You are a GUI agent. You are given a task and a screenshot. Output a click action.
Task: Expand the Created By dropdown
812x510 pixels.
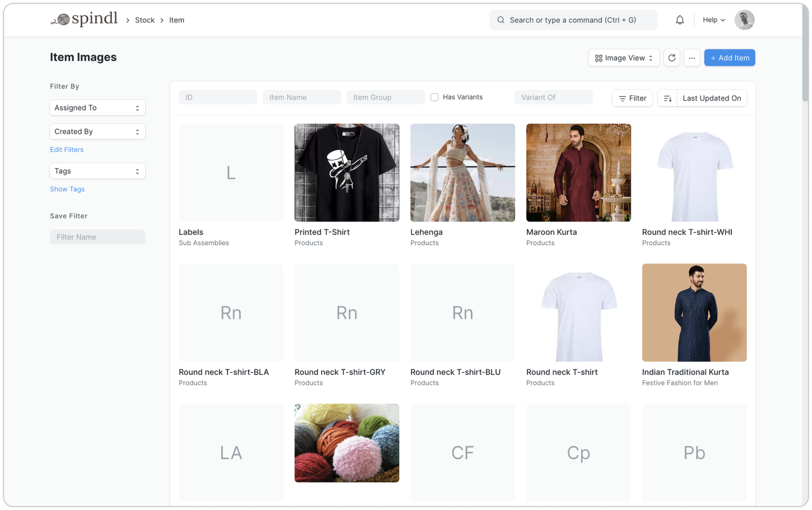(97, 131)
